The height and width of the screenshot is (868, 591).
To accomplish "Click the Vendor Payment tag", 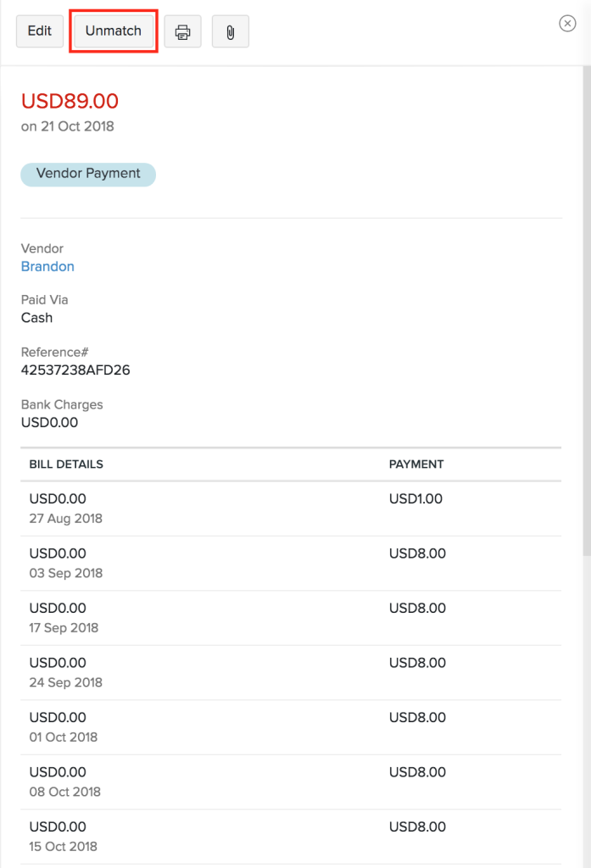I will 88,174.
